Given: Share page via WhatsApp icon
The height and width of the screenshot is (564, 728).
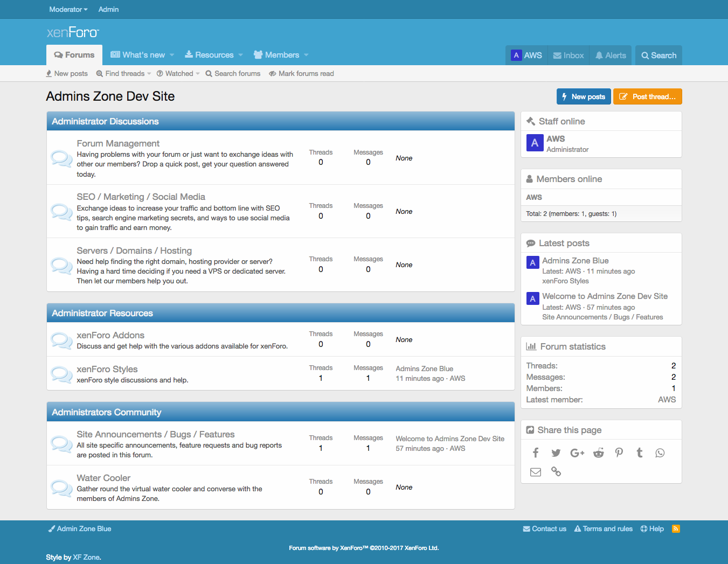Looking at the screenshot, I should (660, 453).
